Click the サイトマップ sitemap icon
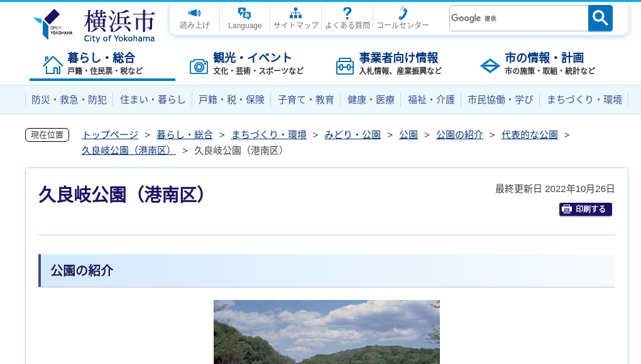This screenshot has height=364, width=641. pyautogui.click(x=295, y=13)
